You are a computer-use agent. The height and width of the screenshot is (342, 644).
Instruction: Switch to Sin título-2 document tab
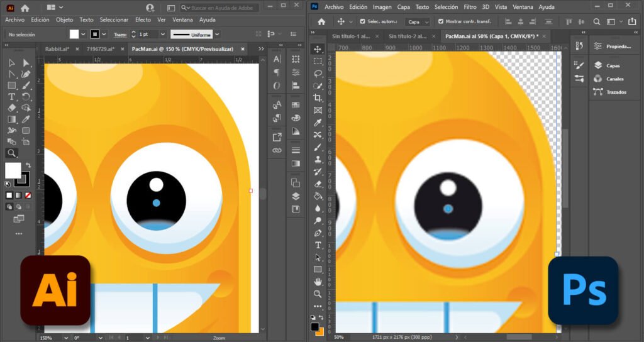pyautogui.click(x=408, y=36)
